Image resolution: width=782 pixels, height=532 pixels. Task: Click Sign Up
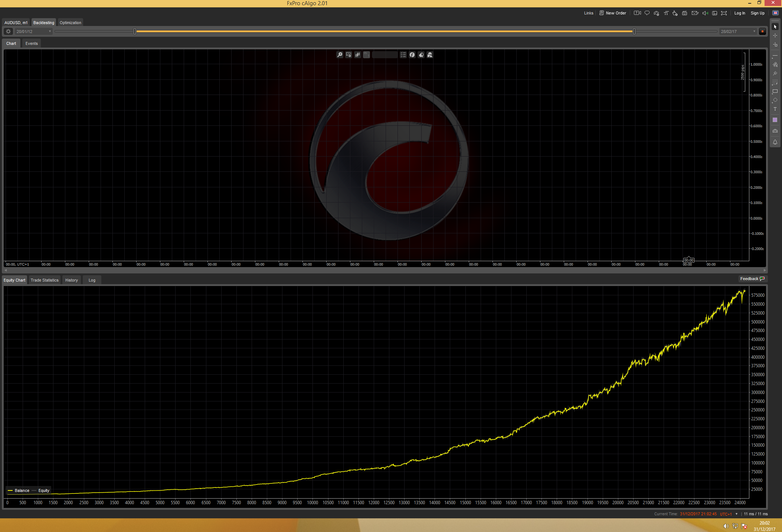point(758,13)
